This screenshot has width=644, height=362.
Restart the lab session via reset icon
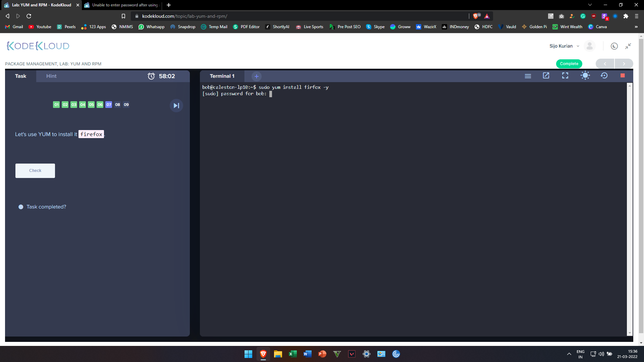point(604,76)
